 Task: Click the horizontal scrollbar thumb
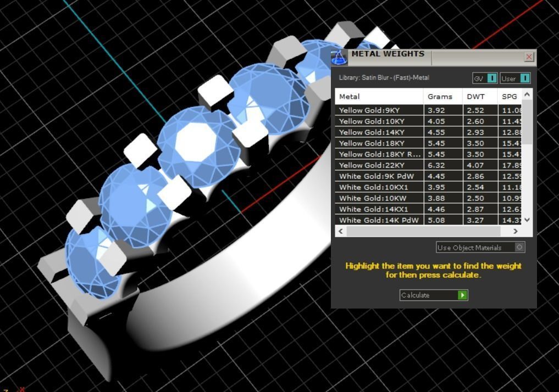[x=424, y=231]
